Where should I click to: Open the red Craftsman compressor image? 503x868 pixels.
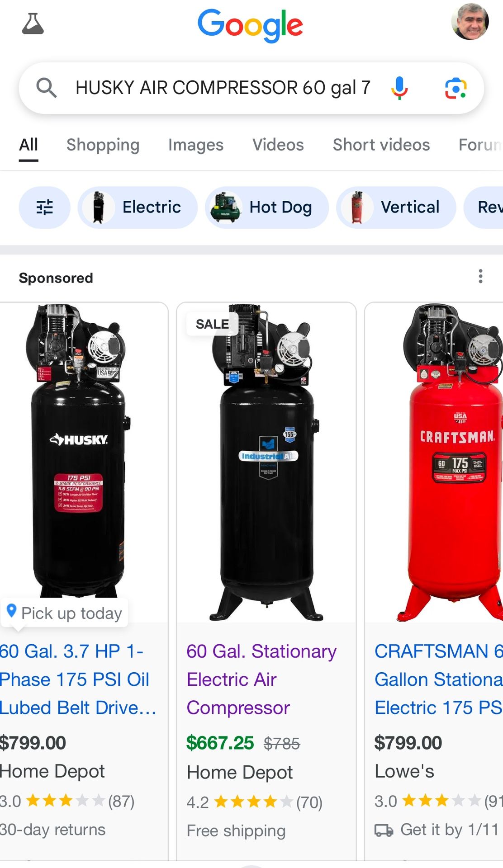[x=434, y=462]
